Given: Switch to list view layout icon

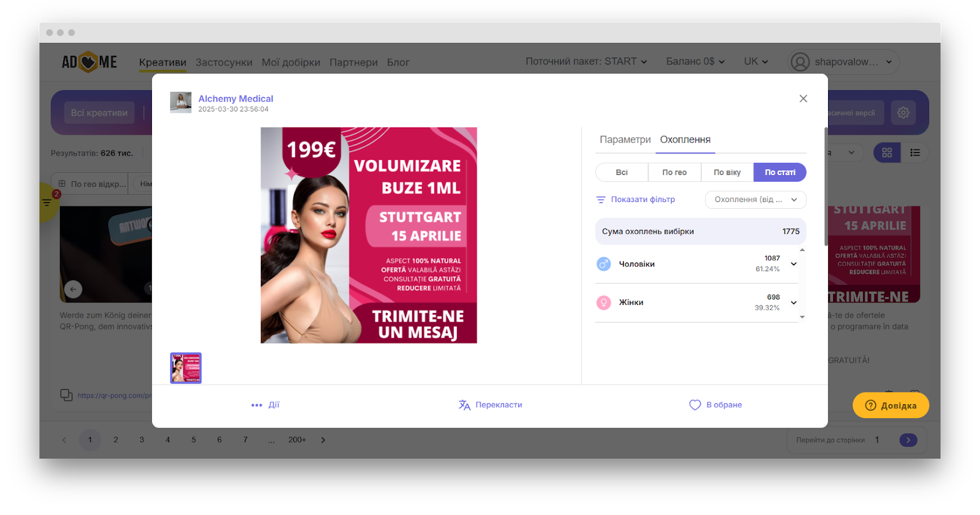Looking at the screenshot, I should click(915, 152).
